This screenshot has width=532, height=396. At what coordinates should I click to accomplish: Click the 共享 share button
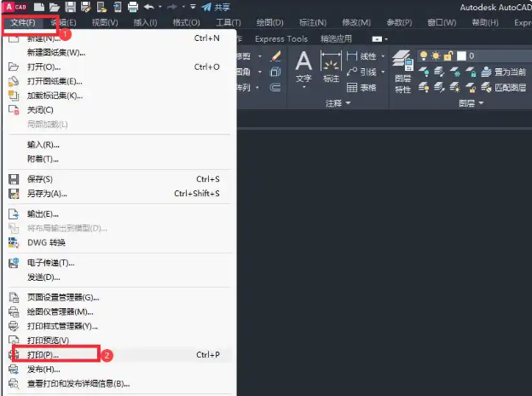tap(216, 7)
